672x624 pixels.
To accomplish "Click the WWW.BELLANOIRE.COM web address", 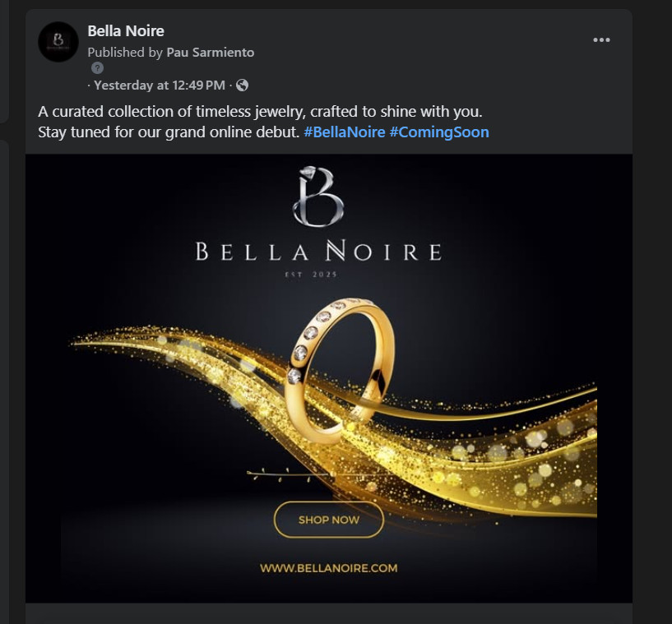I will tap(328, 568).
